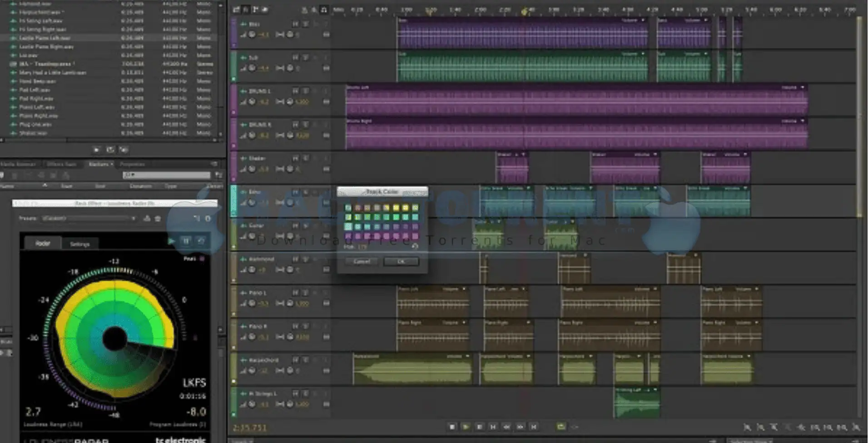Open the Properties panel tab
This screenshot has height=443, width=868.
point(132,164)
